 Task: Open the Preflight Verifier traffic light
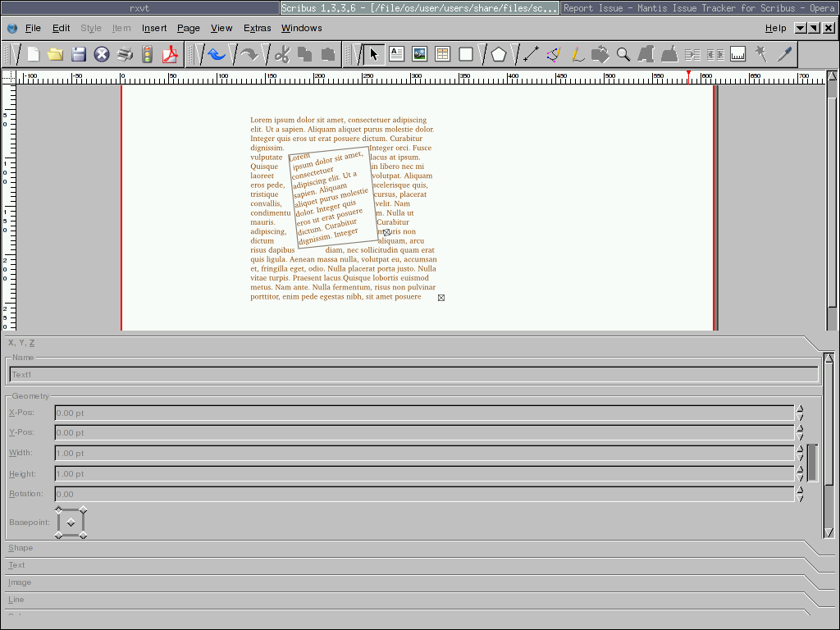pos(148,55)
